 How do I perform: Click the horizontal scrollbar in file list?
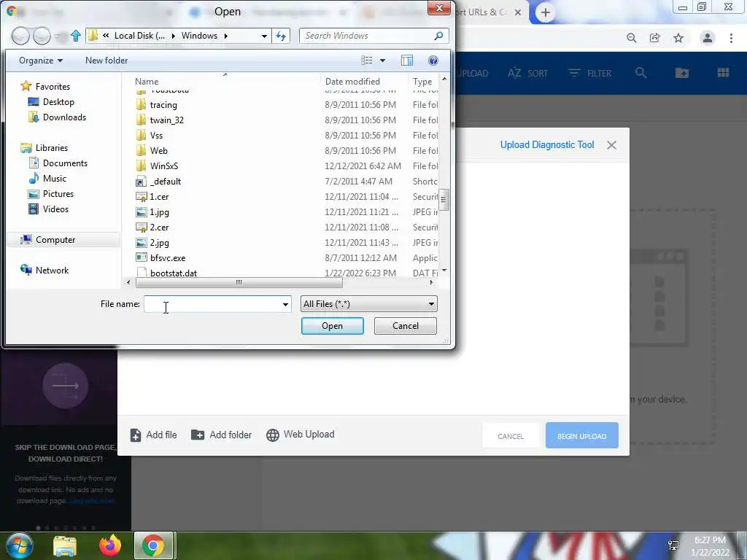tap(239, 282)
